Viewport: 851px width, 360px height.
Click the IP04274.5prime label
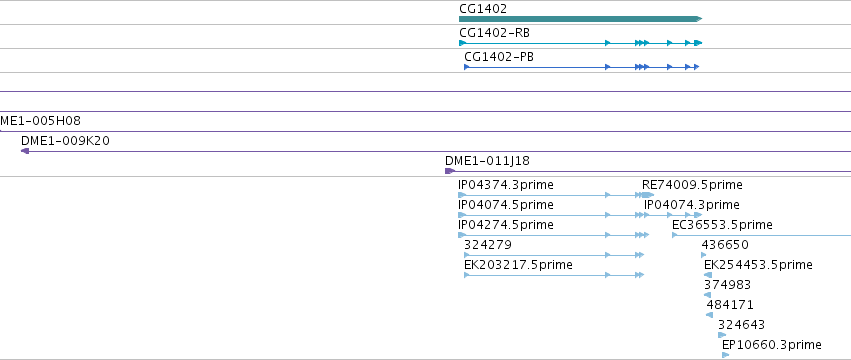point(506,225)
